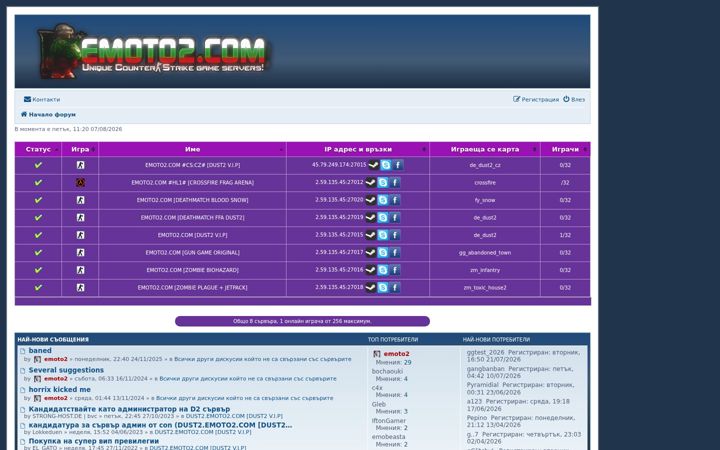Open Gleb user profile
The height and width of the screenshot is (450, 720).
pos(379,405)
